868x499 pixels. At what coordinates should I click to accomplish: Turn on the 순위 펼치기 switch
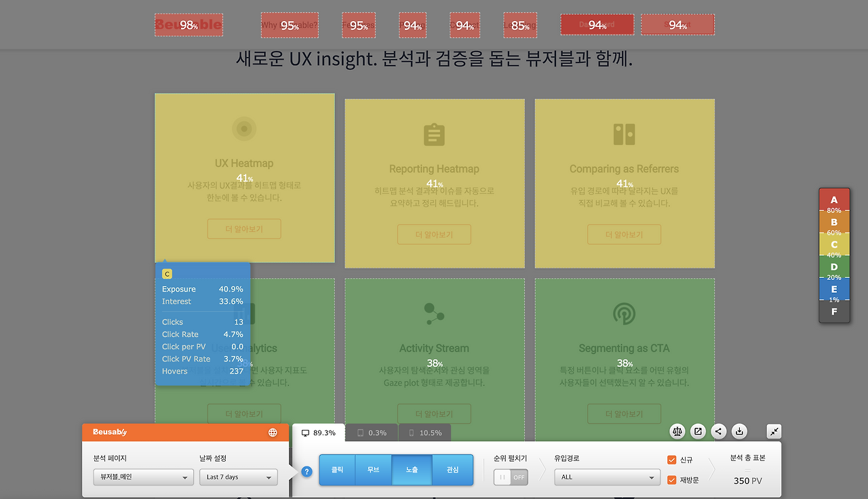tap(510, 477)
